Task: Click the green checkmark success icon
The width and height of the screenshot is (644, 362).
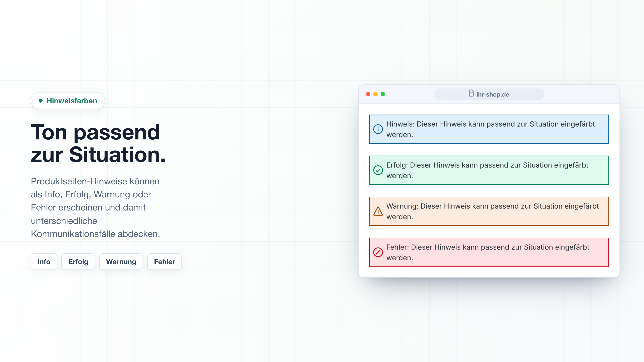Action: click(378, 170)
